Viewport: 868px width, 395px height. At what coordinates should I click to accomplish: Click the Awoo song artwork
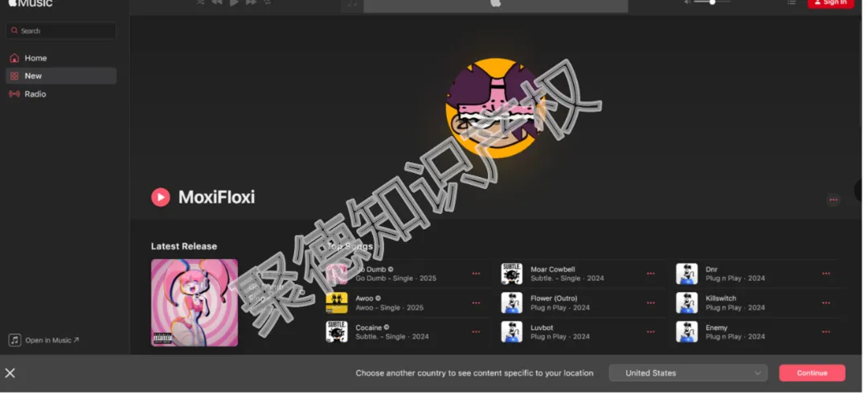click(337, 303)
